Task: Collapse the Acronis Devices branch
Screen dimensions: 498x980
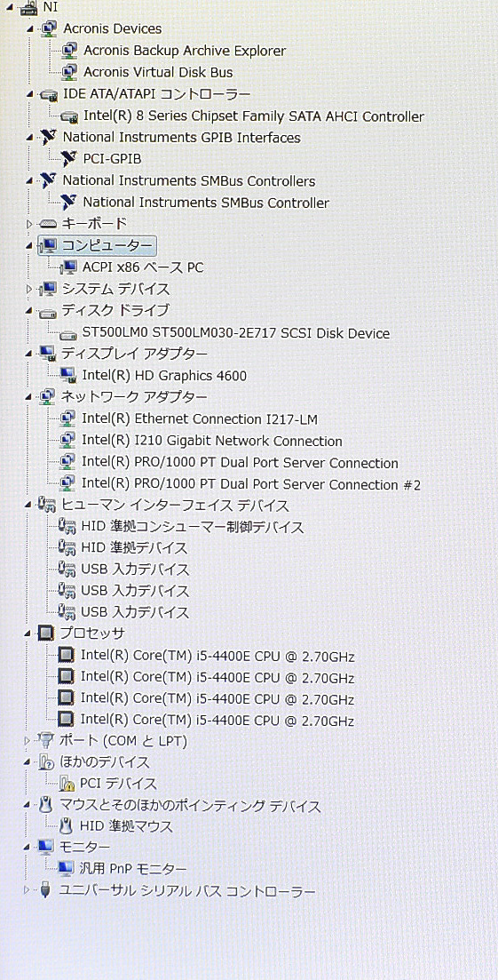Action: click(29, 29)
